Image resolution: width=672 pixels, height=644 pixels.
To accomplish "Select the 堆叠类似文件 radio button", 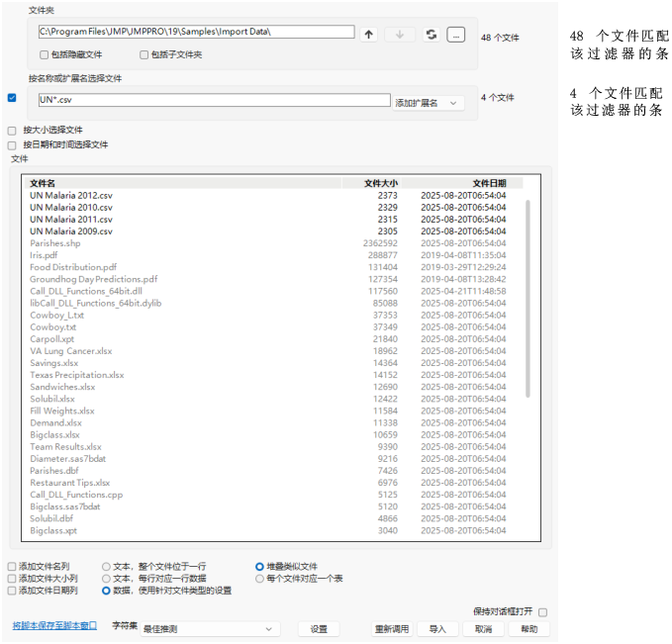I will [x=259, y=567].
